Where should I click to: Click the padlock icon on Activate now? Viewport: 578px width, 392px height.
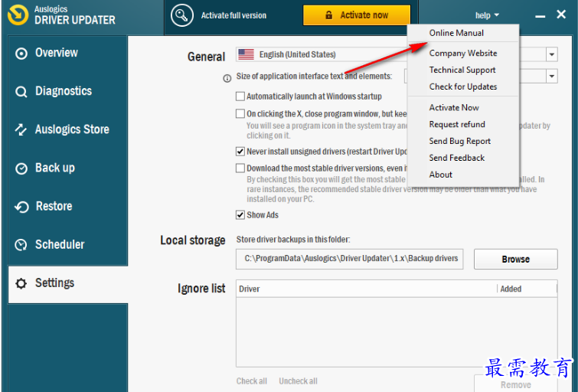(x=328, y=15)
